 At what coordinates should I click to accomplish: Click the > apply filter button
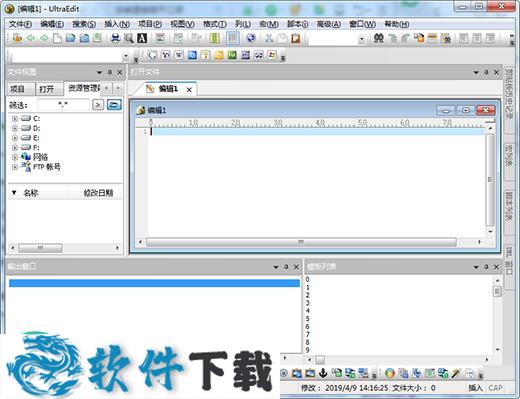(98, 105)
